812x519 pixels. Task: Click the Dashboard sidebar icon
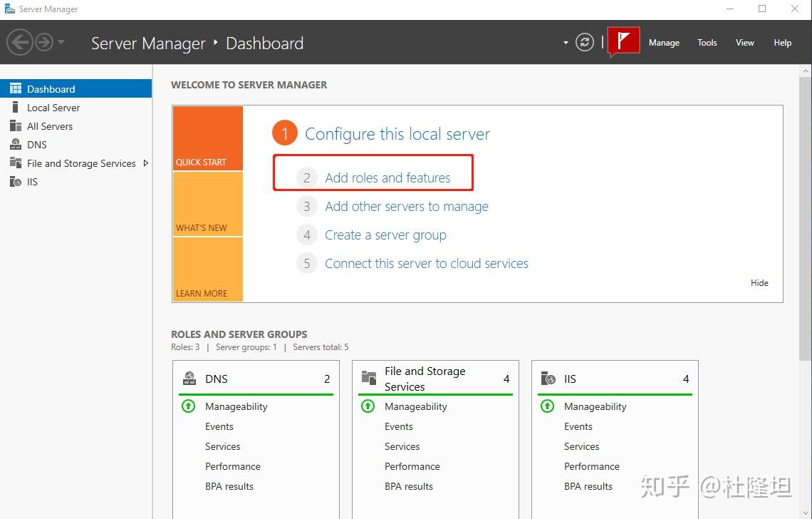[16, 88]
